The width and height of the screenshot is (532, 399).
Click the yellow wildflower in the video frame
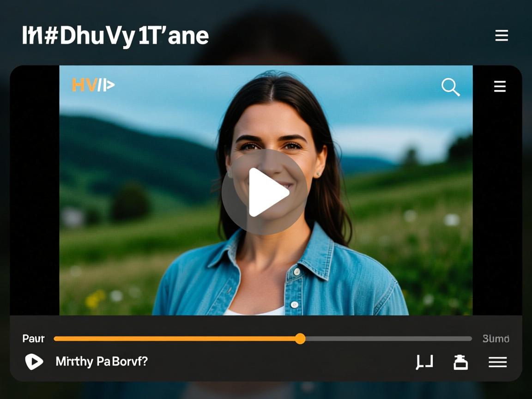[x=95, y=299]
